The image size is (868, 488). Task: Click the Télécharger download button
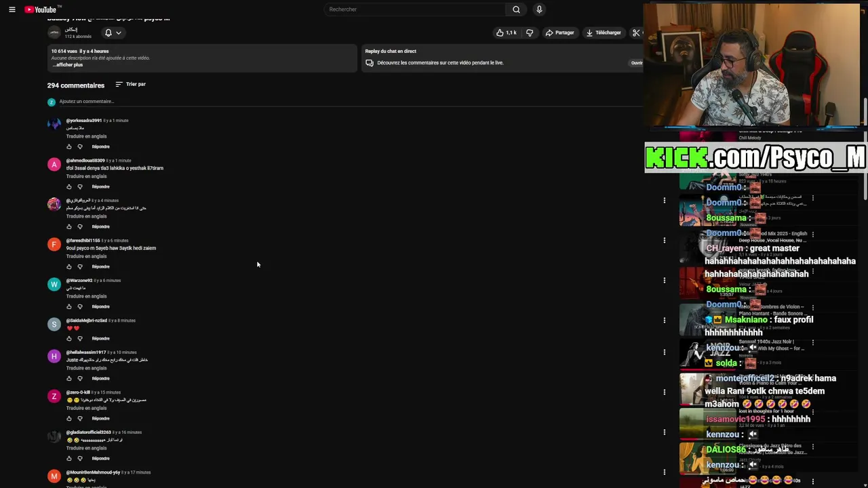click(x=604, y=33)
